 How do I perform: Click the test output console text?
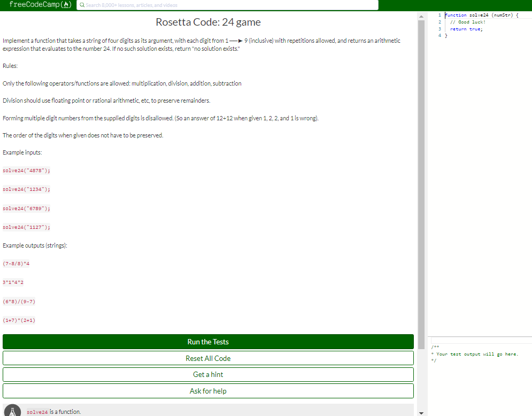point(475,354)
